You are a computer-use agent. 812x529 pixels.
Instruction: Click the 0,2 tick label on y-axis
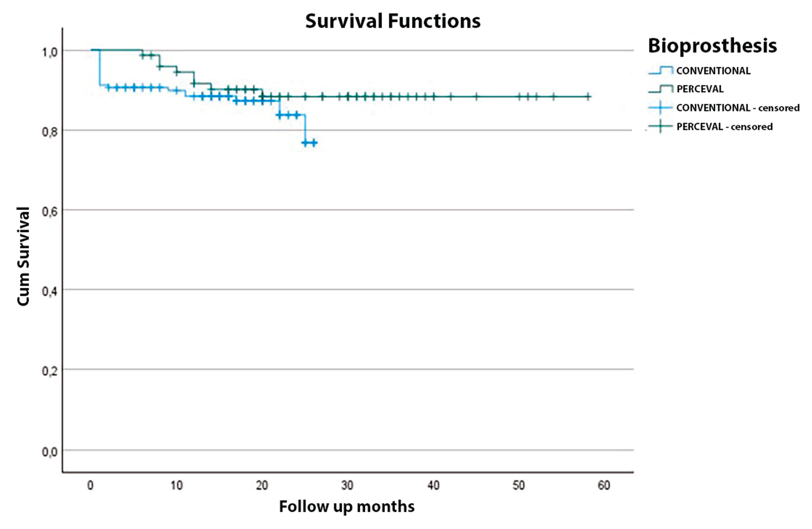(49, 371)
